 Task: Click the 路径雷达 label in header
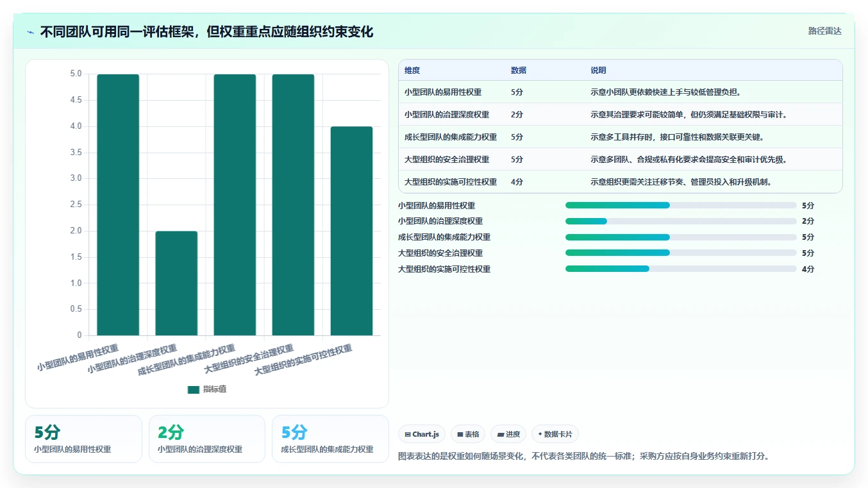[x=824, y=31]
